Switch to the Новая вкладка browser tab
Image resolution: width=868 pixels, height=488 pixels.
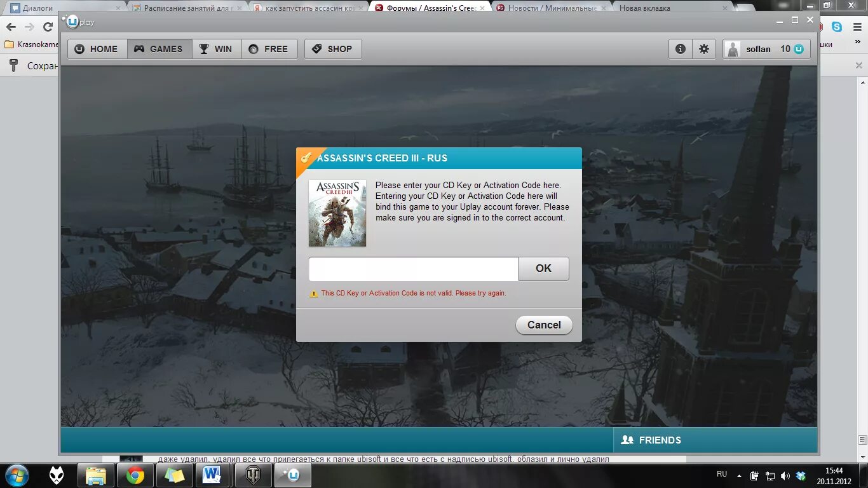point(674,8)
